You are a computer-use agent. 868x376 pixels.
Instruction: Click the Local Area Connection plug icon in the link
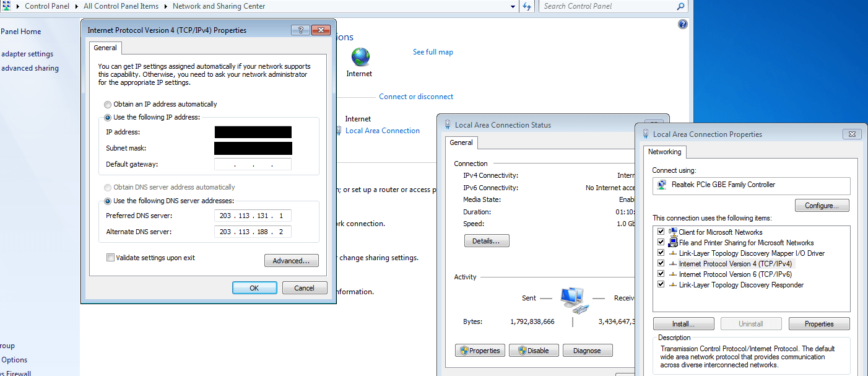tap(339, 131)
